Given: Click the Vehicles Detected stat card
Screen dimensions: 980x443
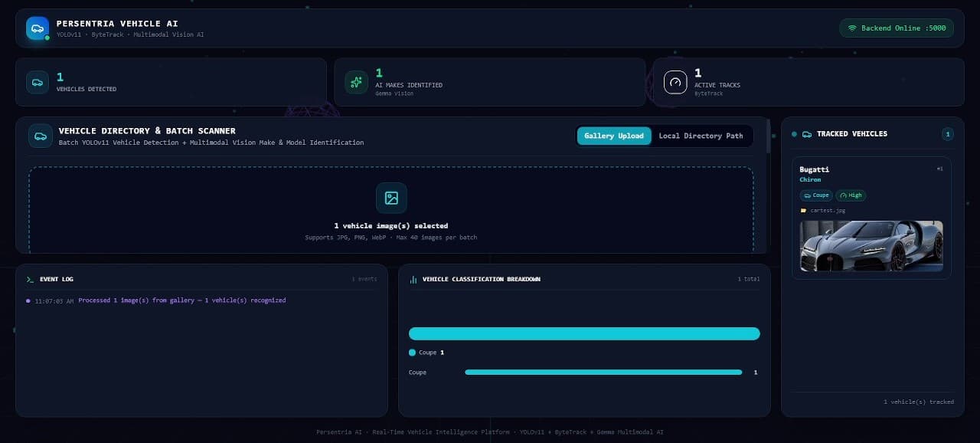Looking at the screenshot, I should [171, 82].
